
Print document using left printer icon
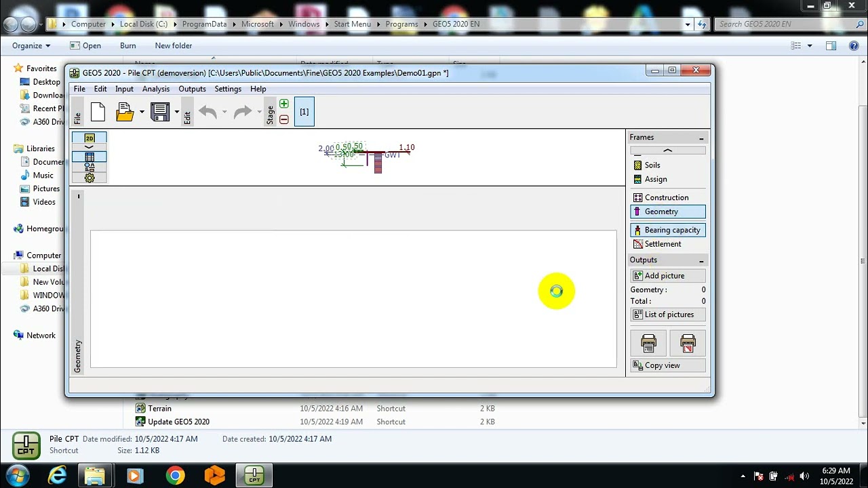(648, 343)
